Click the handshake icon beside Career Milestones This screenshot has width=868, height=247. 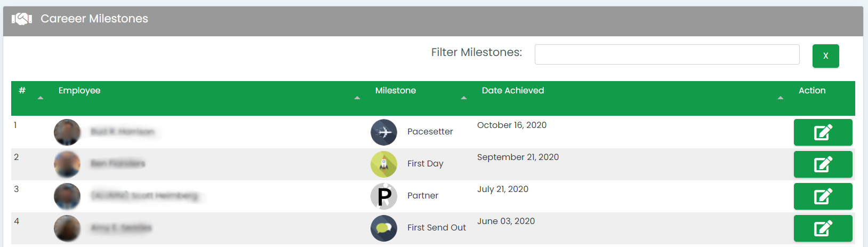click(x=22, y=19)
